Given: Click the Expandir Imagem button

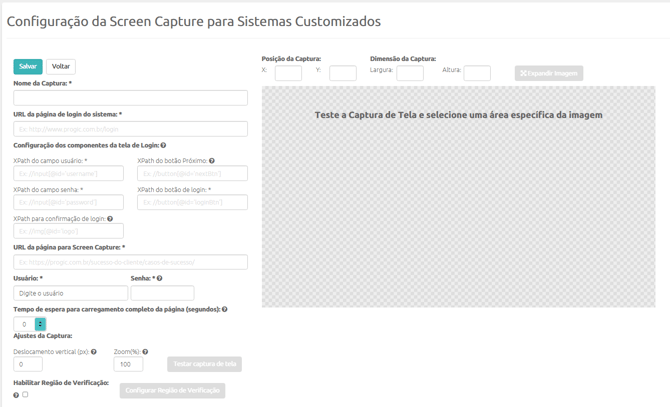Looking at the screenshot, I should (x=549, y=73).
